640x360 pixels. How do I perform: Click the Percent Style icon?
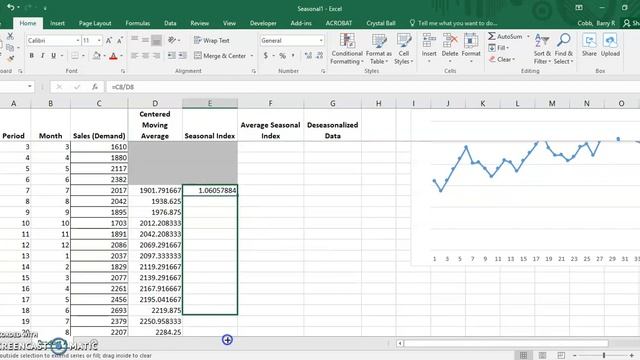[282, 56]
